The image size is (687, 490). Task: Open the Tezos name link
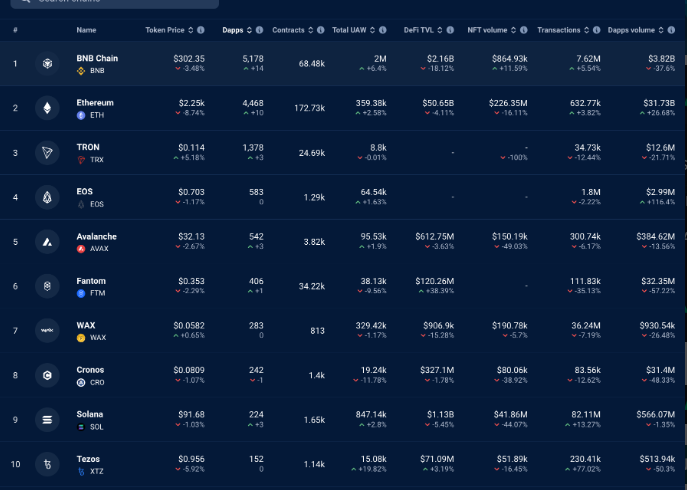[88, 459]
